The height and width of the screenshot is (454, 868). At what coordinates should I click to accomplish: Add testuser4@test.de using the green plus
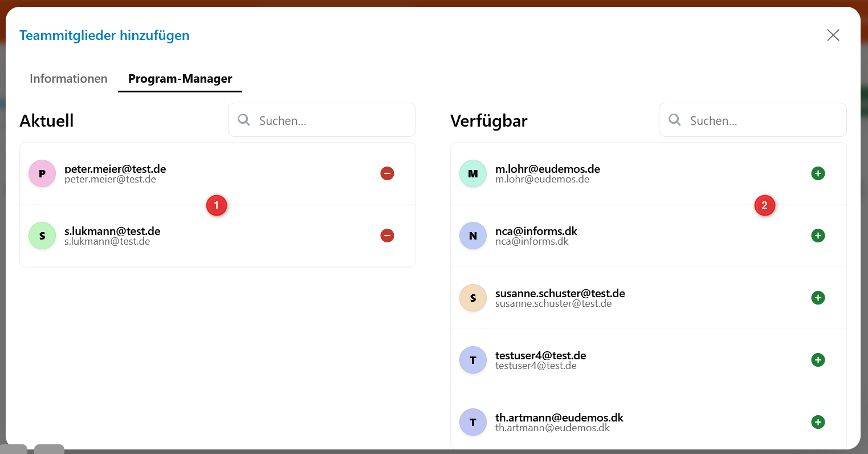818,359
